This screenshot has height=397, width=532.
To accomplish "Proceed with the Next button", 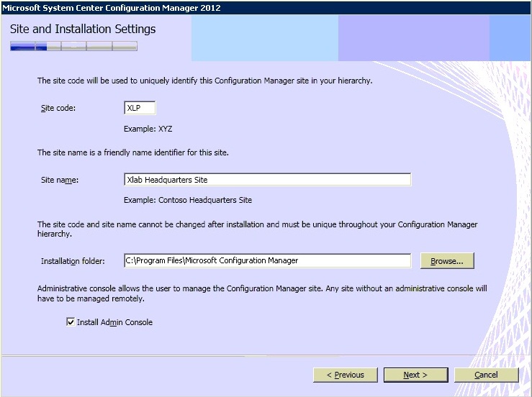I will pos(415,375).
